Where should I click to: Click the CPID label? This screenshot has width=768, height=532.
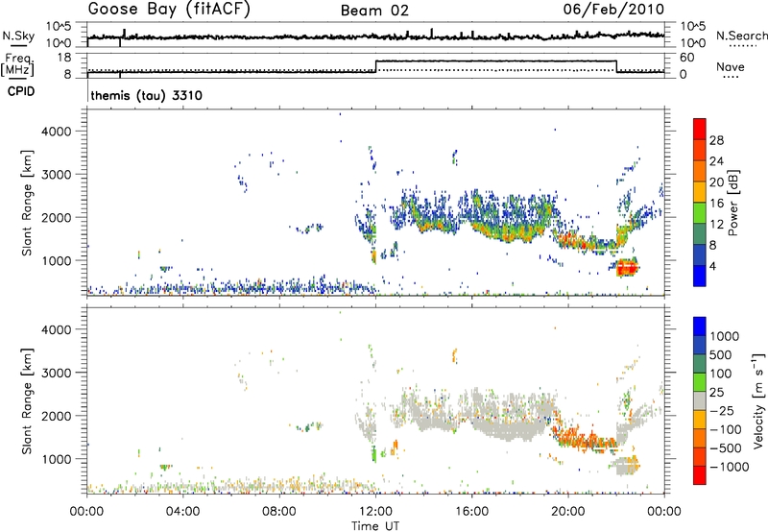[21, 91]
